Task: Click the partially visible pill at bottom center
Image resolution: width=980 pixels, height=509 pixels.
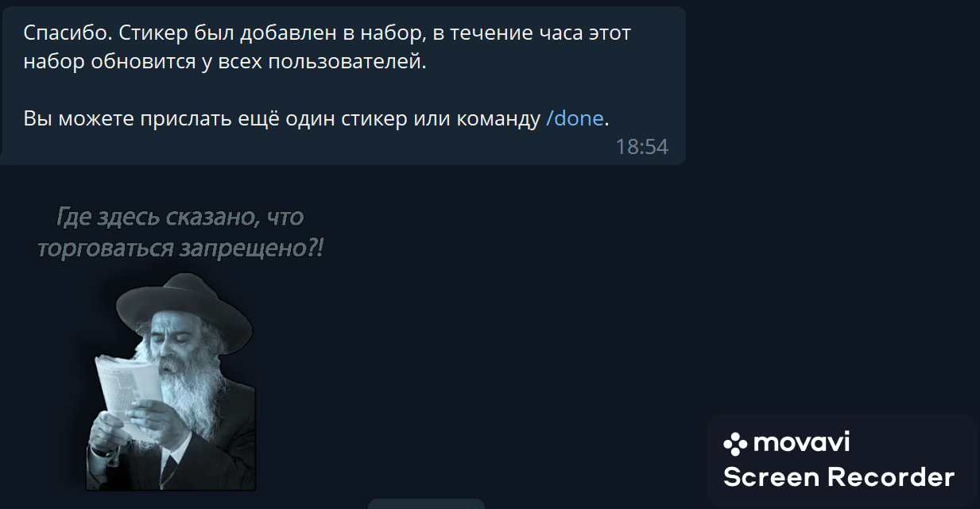Action: 426,503
